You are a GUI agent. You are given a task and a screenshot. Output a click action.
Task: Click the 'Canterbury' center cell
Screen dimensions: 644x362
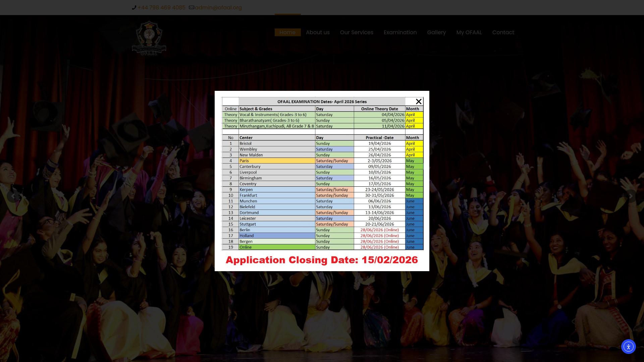click(x=277, y=167)
